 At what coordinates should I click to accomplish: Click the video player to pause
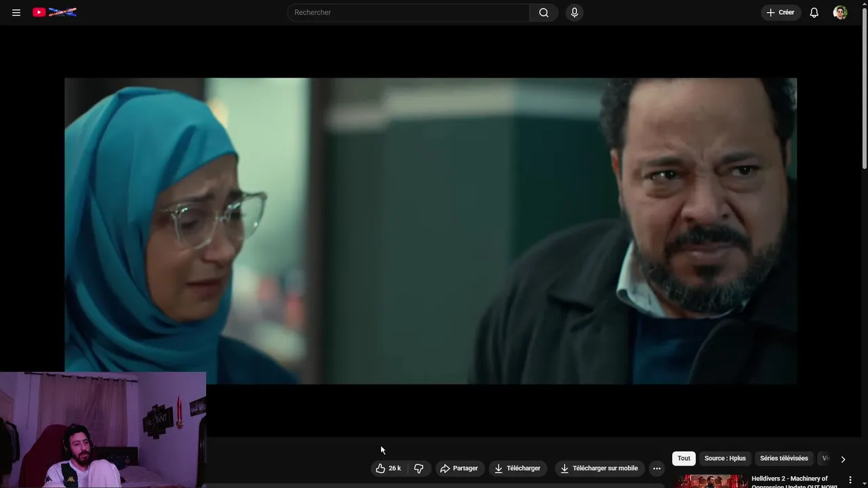pyautogui.click(x=431, y=231)
